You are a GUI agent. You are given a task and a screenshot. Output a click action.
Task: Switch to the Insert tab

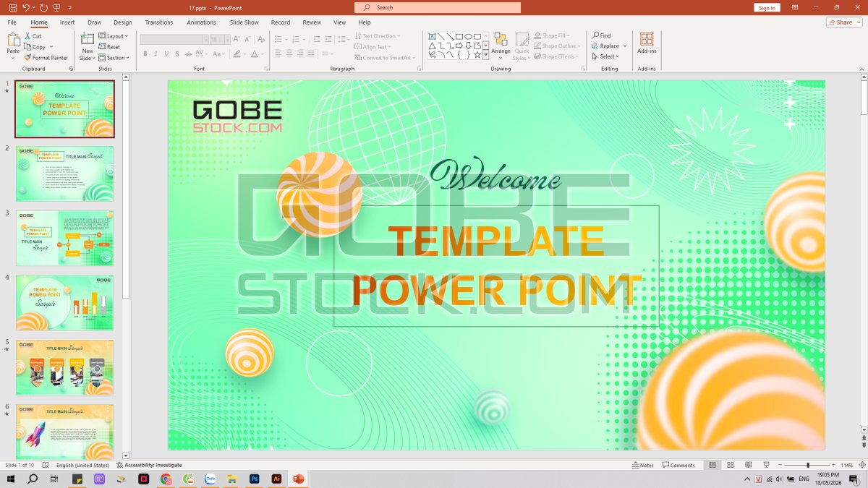click(67, 22)
